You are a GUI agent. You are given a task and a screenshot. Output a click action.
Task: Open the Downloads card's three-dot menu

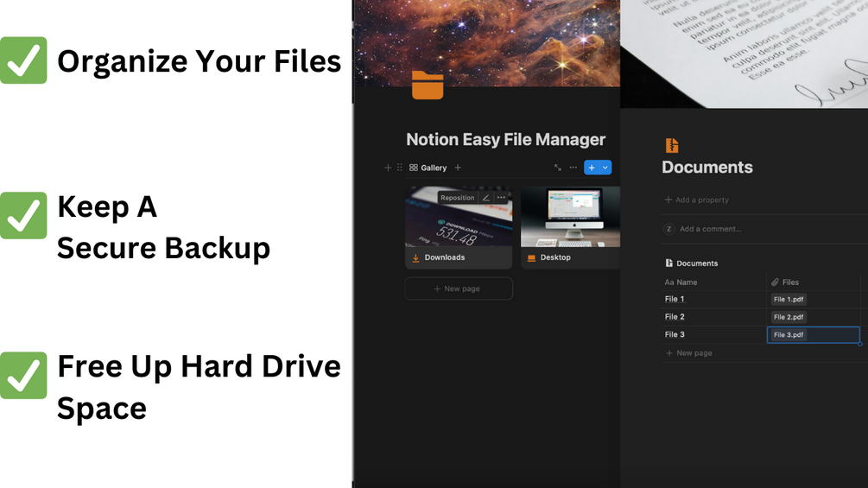501,198
